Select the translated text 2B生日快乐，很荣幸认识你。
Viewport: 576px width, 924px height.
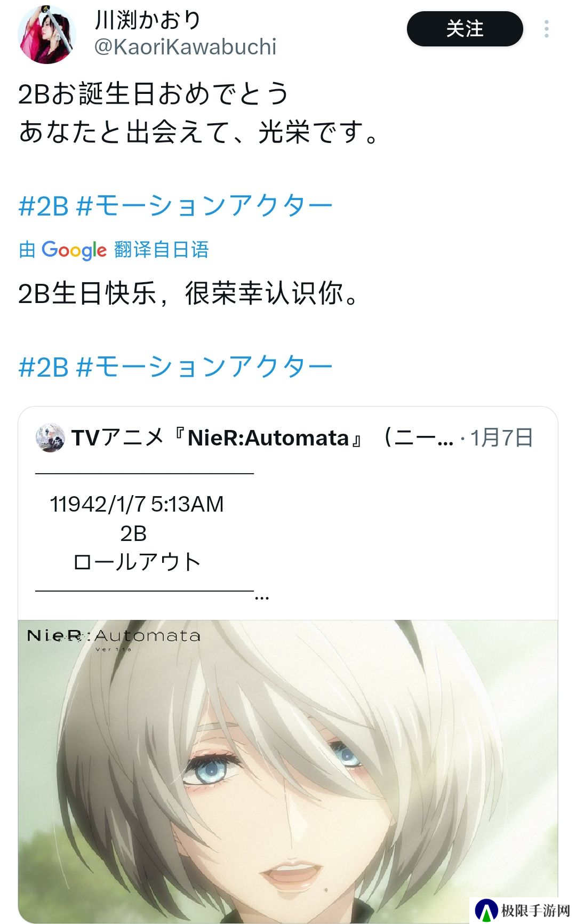pyautogui.click(x=188, y=293)
